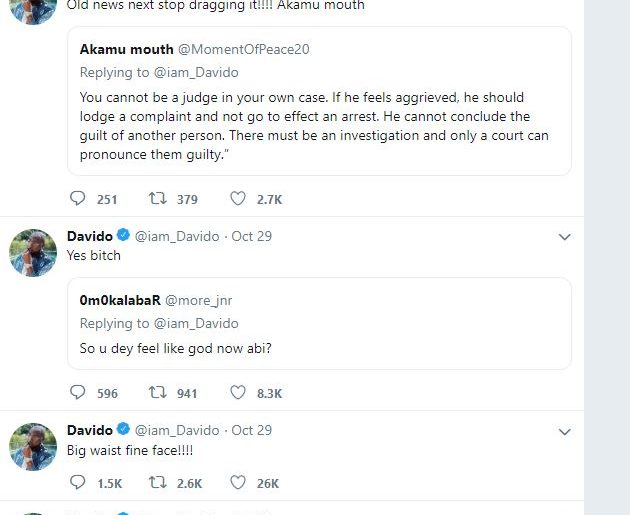Retweet the "Big waist fine face" tweet
The height and width of the screenshot is (515, 630).
156,483
